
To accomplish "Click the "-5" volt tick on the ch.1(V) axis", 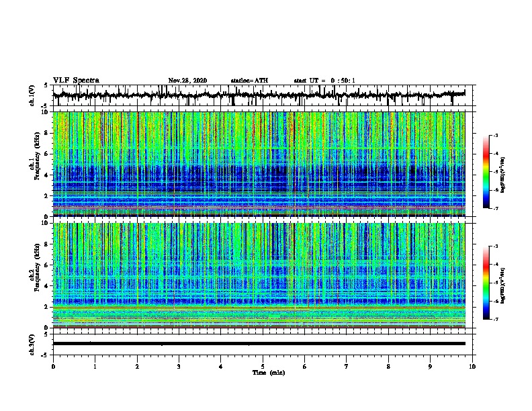I will click(46, 106).
